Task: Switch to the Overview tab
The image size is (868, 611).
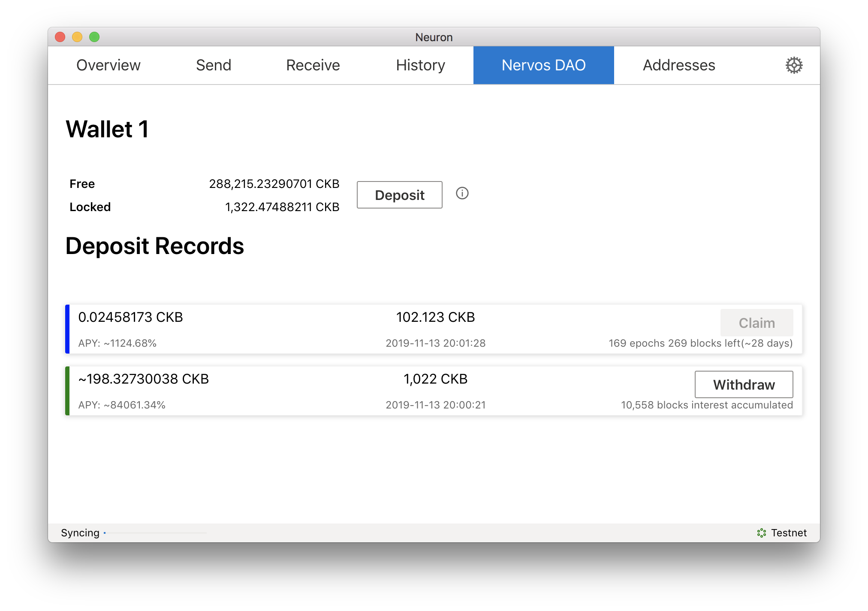Action: (108, 65)
